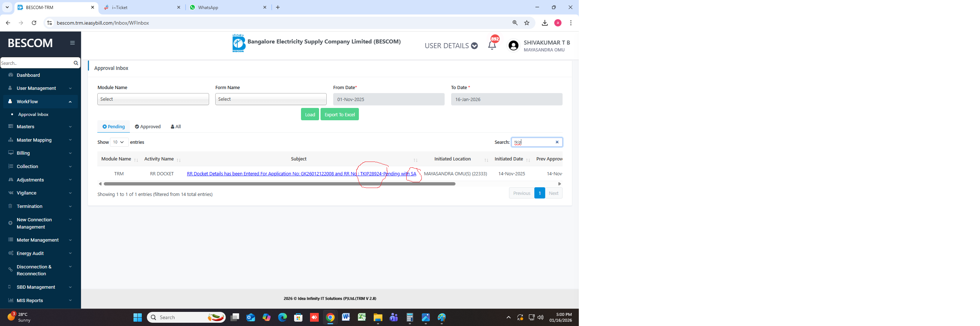The height and width of the screenshot is (326, 980).
Task: Open Approval Inbox under WorkFlow
Action: point(33,114)
